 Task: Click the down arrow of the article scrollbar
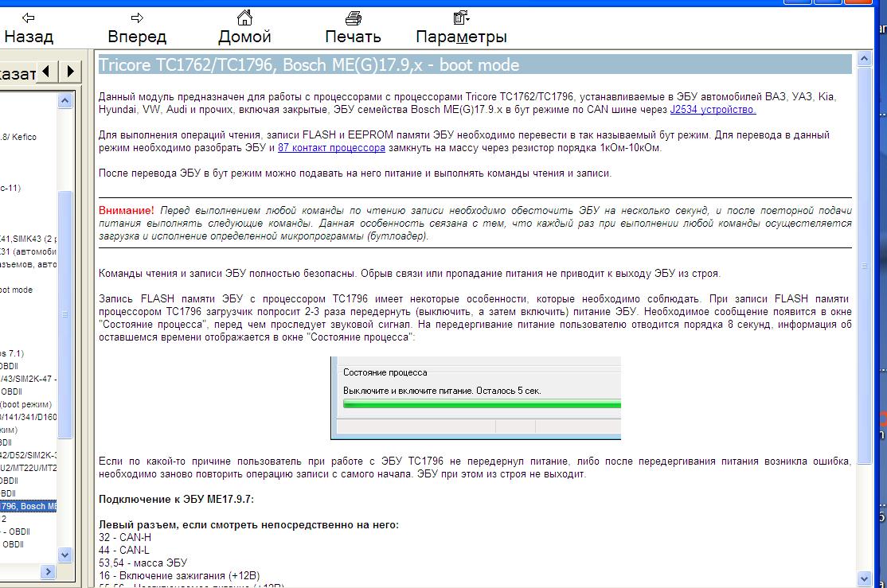click(x=864, y=578)
